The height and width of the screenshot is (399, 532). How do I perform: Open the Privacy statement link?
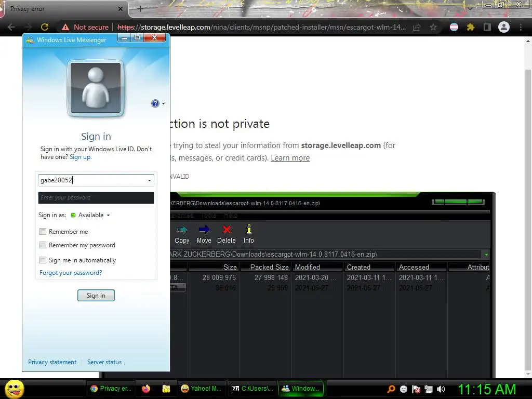tap(52, 362)
